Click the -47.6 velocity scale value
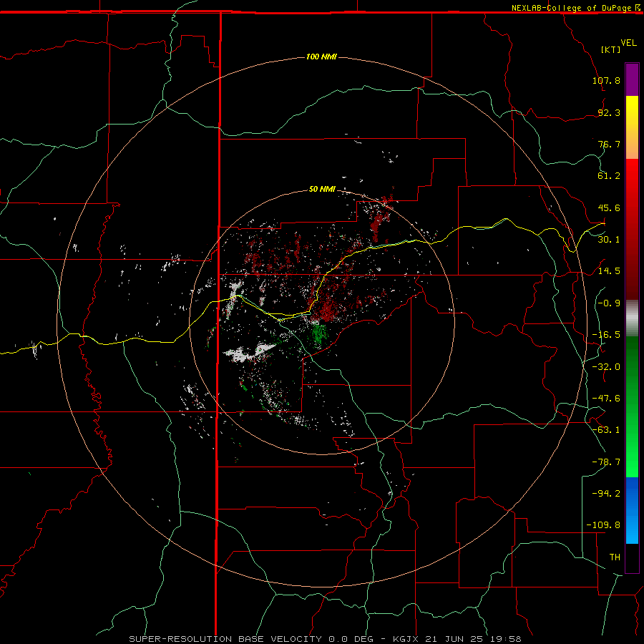Viewport: 644px width, 644px height. 606,399
